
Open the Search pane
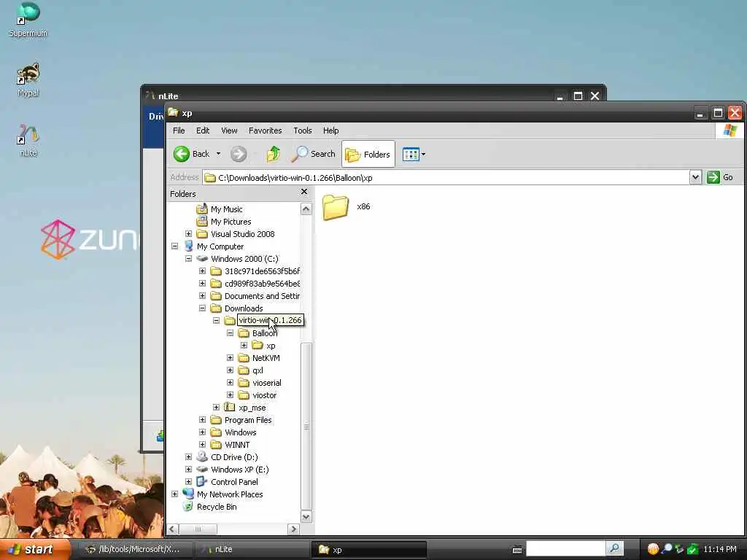tap(314, 154)
